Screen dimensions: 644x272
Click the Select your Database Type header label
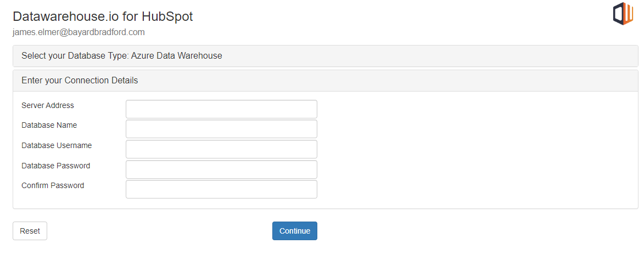[x=75, y=56]
